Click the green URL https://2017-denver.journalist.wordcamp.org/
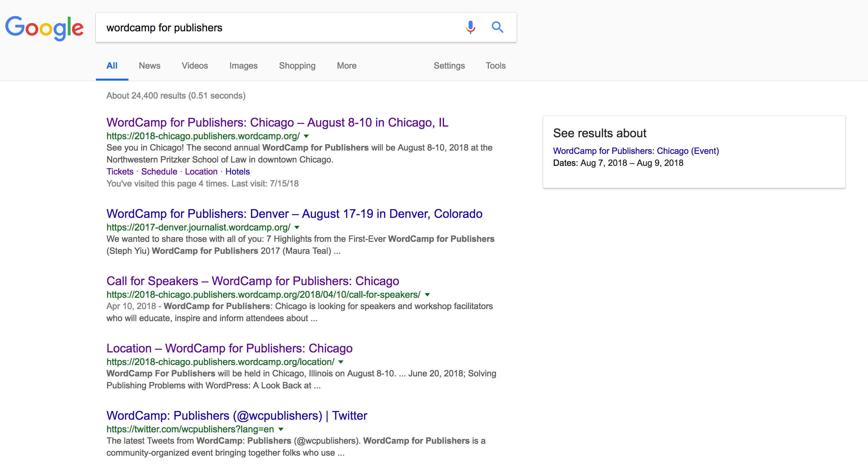Viewport: 868px width, 475px height. [198, 227]
